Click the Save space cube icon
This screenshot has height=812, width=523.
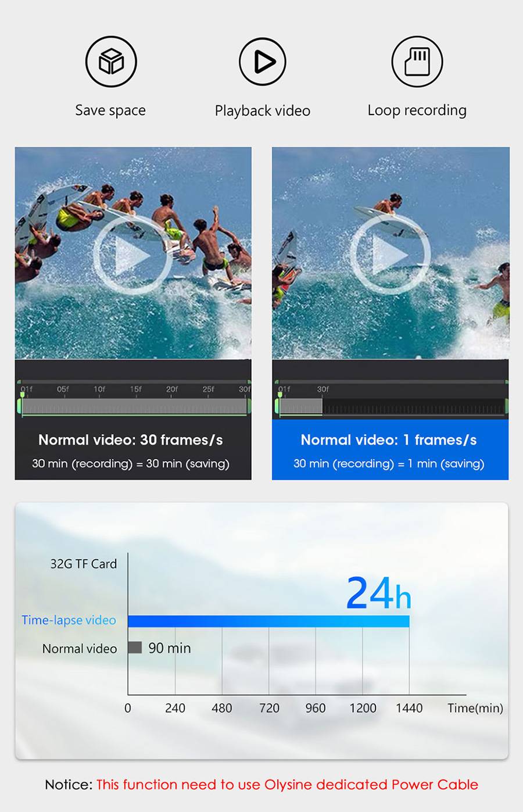click(111, 61)
